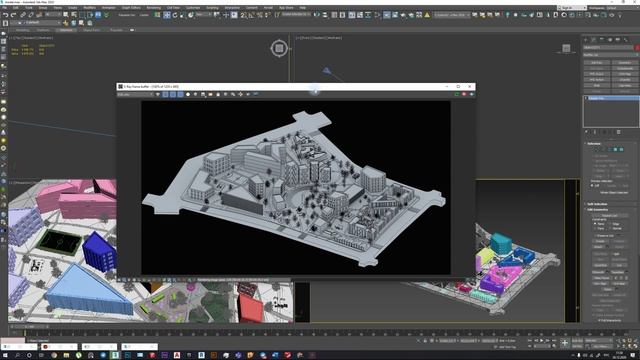Activate the Select and Scale tool
The height and width of the screenshot is (360, 640).
pos(182,15)
